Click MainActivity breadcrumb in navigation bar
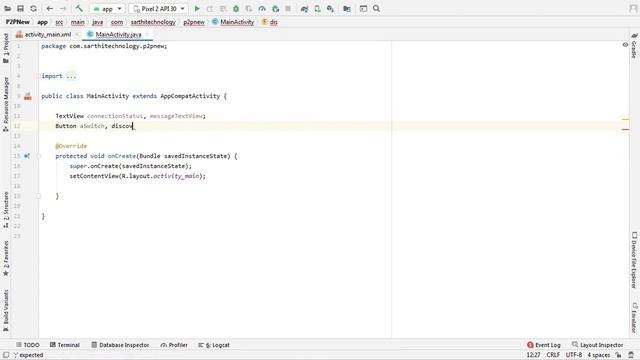This screenshot has width=640, height=360. click(x=233, y=22)
